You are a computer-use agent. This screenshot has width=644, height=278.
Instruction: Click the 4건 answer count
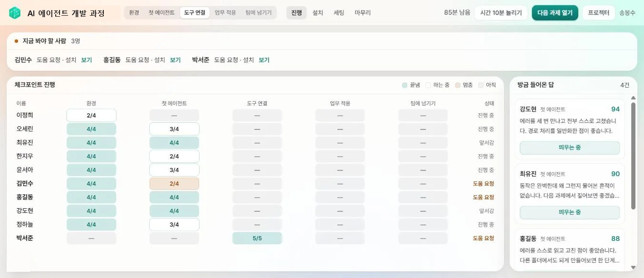tap(624, 85)
